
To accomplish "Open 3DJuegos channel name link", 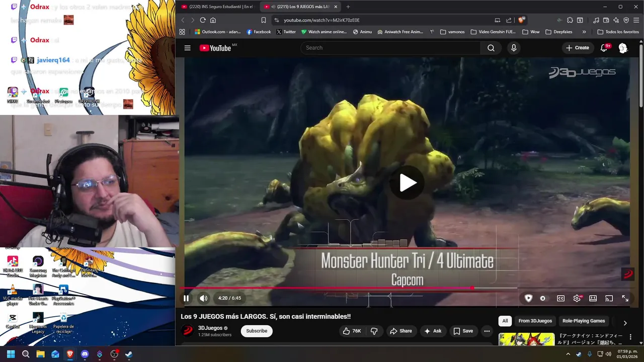I will 210,328.
